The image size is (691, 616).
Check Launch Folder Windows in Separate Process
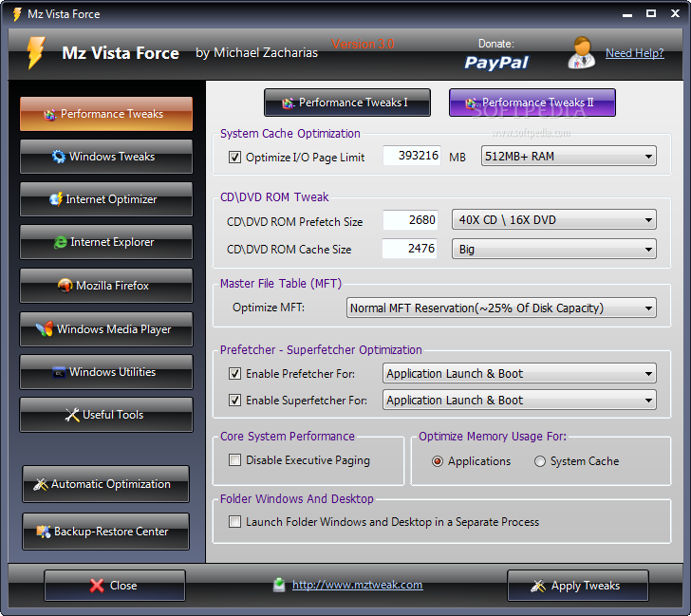tap(234, 522)
